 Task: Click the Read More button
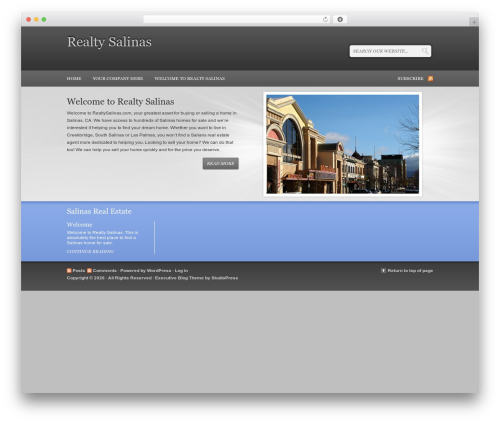[221, 164]
